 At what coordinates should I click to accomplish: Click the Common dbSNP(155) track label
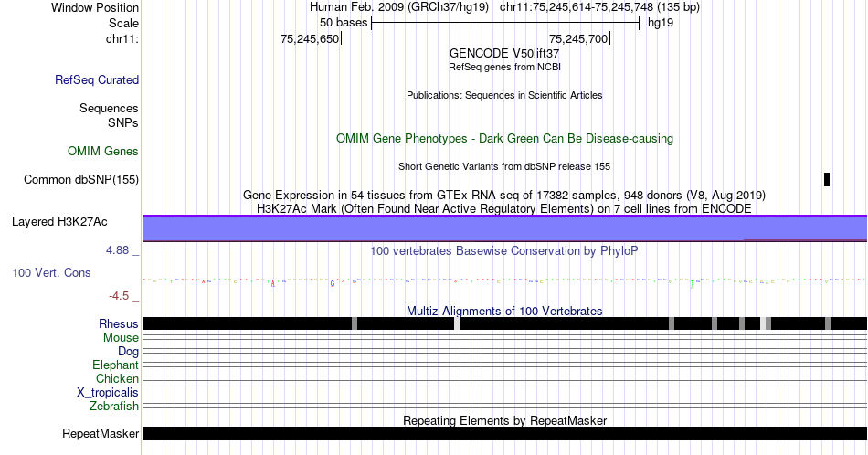tap(81, 179)
